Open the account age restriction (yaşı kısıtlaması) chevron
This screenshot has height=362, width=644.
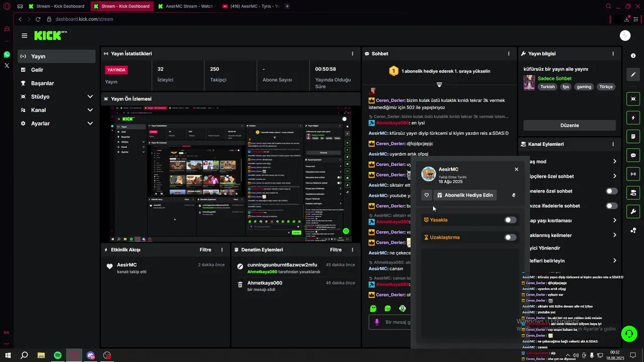(614, 220)
